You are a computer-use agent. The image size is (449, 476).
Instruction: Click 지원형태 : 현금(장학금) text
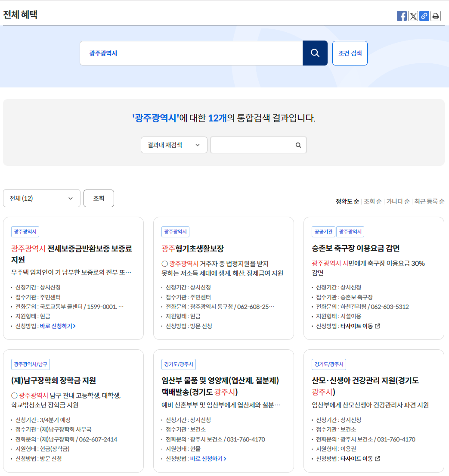43,449
